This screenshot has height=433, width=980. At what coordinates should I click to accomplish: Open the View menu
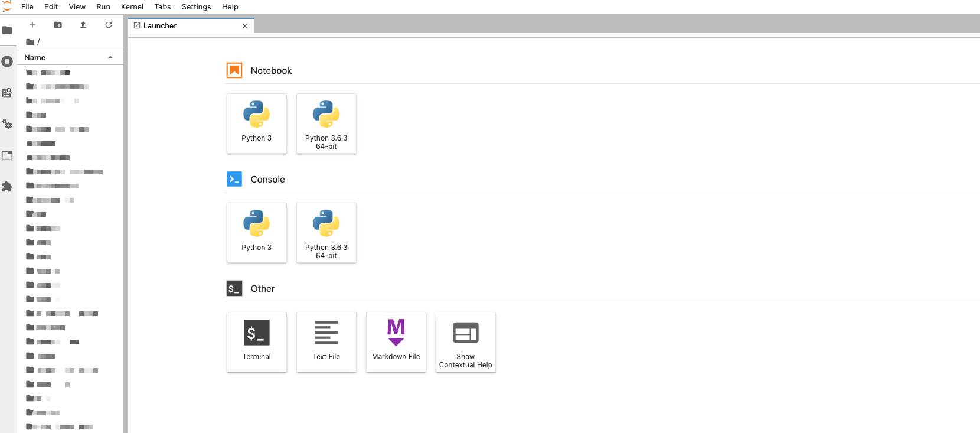77,7
